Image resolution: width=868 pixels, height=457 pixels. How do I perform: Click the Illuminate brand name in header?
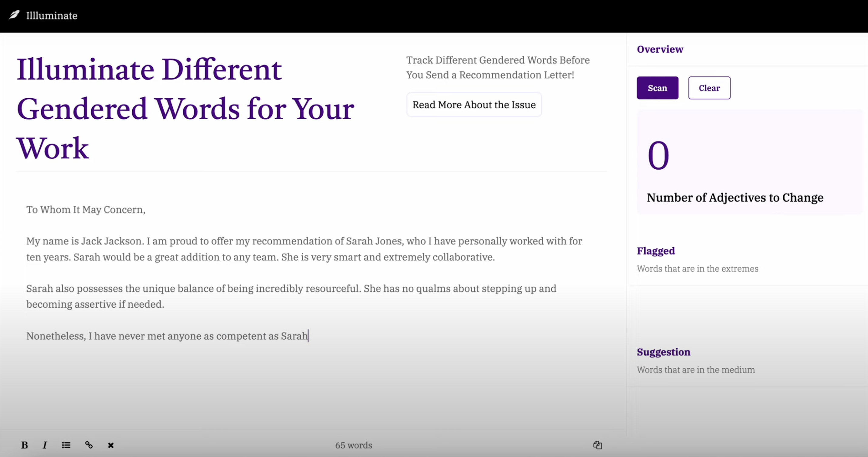pos(52,16)
